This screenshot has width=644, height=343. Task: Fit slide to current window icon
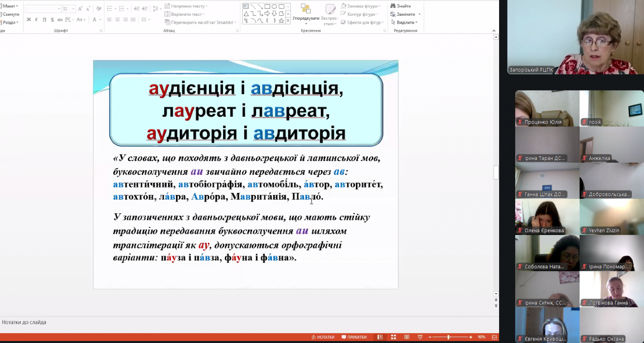point(494,337)
